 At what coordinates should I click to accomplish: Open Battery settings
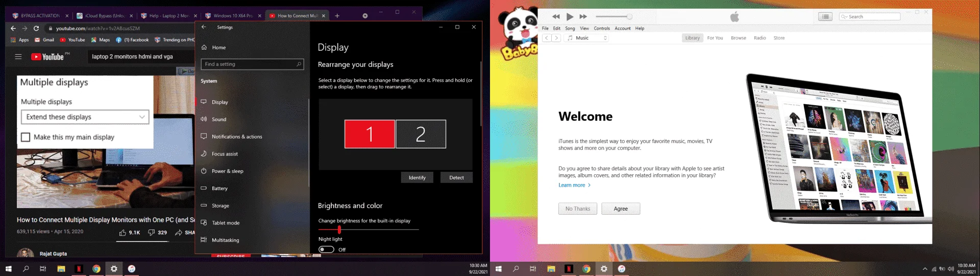coord(219,189)
